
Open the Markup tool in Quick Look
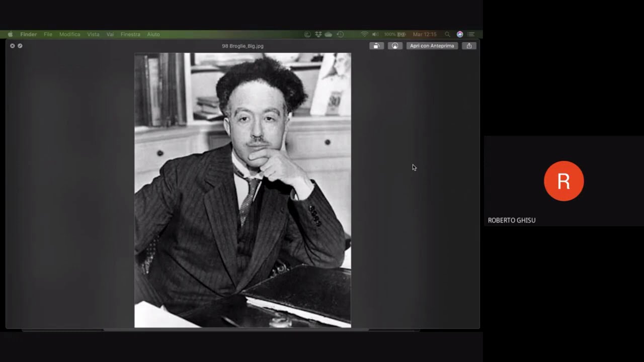point(395,46)
